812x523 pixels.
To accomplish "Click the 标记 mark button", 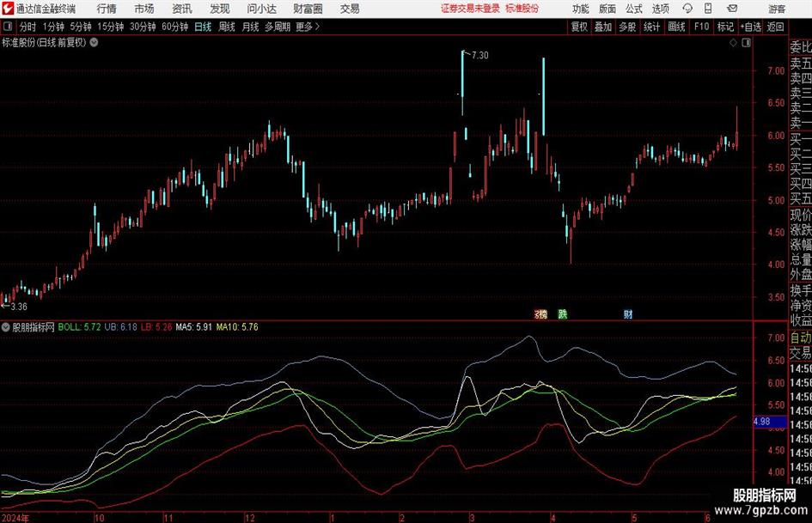I will click(725, 27).
